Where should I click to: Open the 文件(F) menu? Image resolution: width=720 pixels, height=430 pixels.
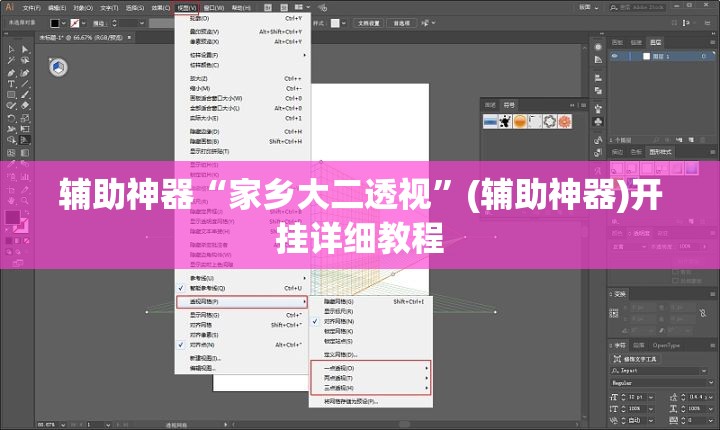coord(31,8)
